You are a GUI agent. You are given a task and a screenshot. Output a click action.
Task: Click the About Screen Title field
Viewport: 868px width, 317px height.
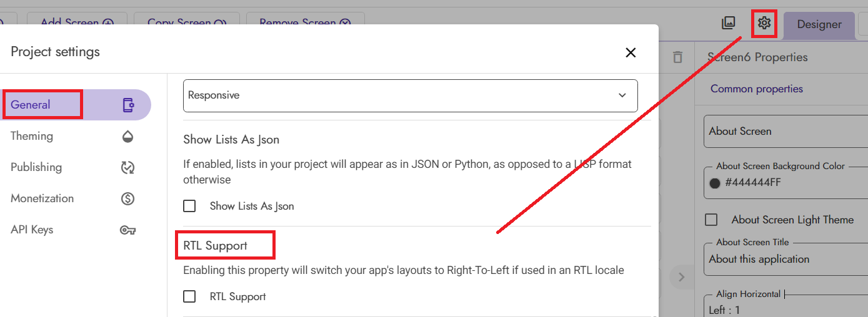(784, 259)
